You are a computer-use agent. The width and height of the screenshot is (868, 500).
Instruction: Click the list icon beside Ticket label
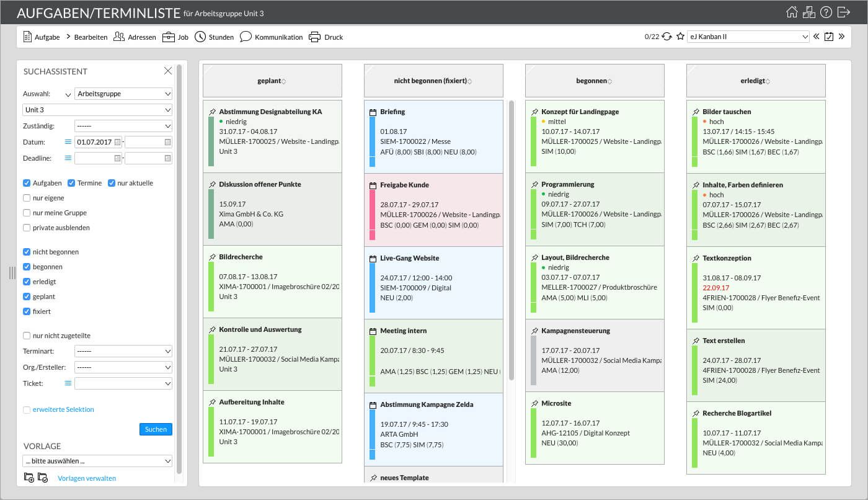[68, 383]
